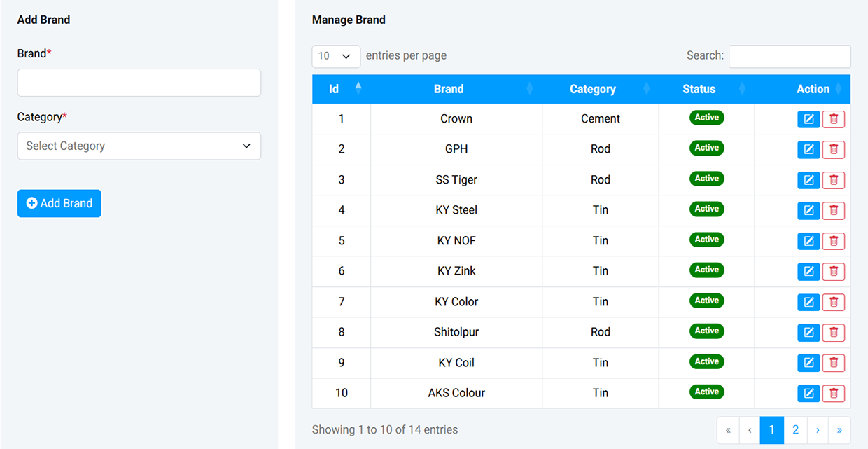Delete the KY Steel brand
The width and height of the screenshot is (868, 449).
pyautogui.click(x=833, y=210)
